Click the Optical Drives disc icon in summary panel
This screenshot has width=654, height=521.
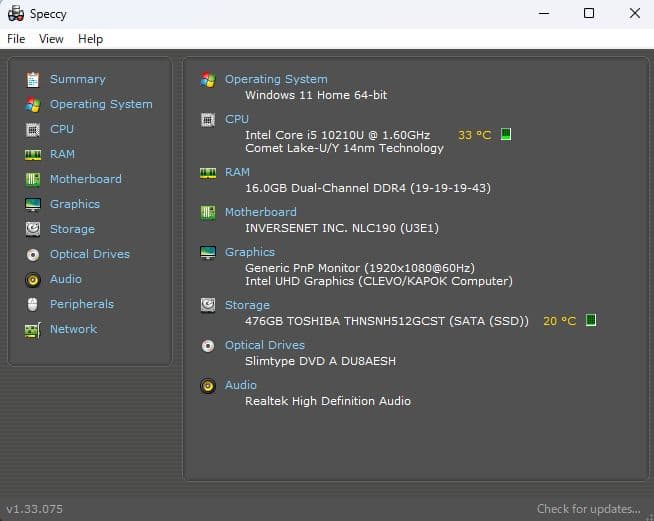[208, 346]
